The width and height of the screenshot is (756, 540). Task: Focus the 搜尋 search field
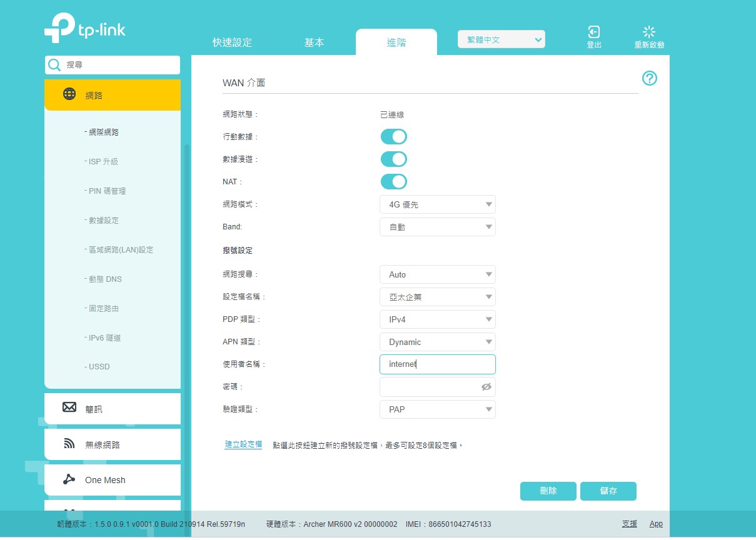(x=113, y=65)
